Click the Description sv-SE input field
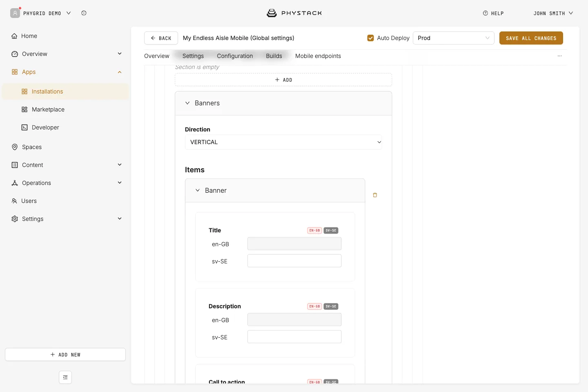The image size is (588, 392). coord(294,337)
